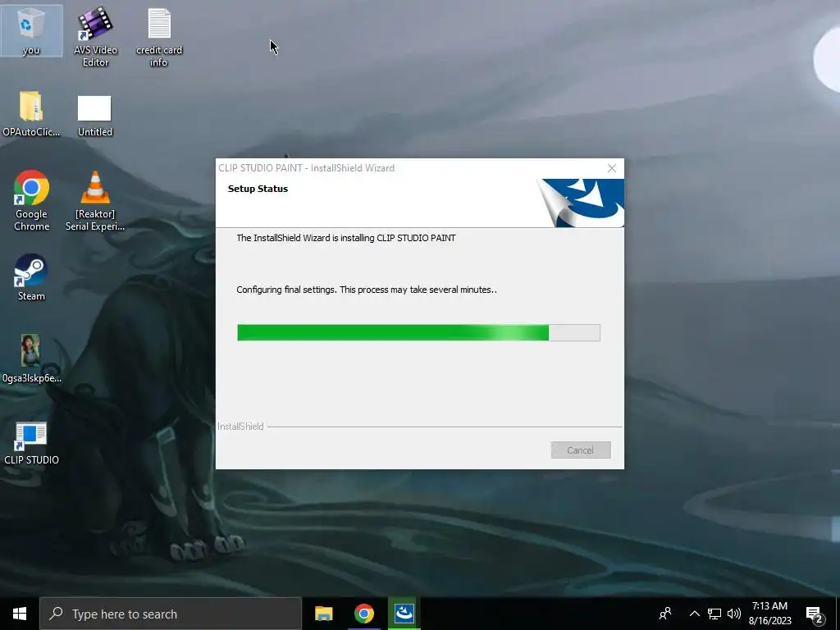840x630 pixels.
Task: Close the CLIP STUDIO PAINT installer window
Action: (x=612, y=168)
